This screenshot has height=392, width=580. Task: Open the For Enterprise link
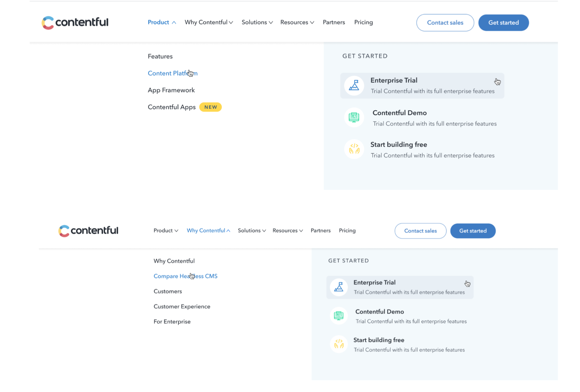(x=172, y=322)
